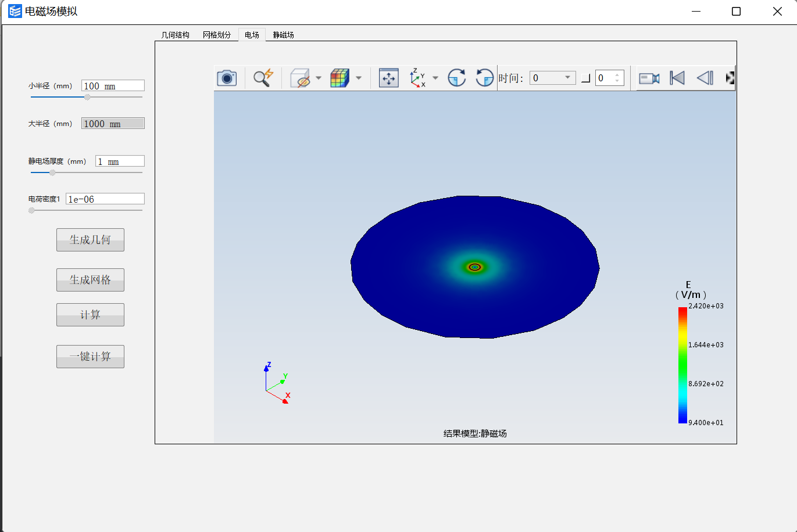Click the 静电场厚度（mm） label

tap(58, 161)
